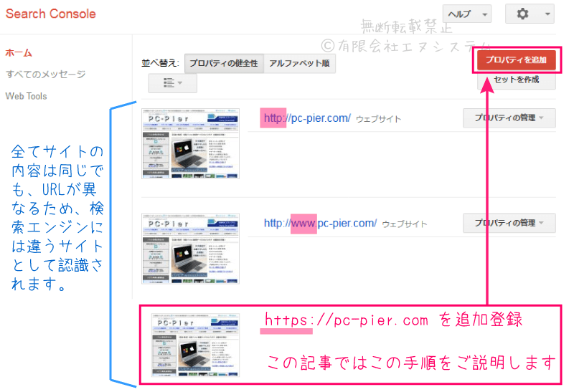Open Web Tools in the sidebar
The height and width of the screenshot is (392, 574).
pyautogui.click(x=26, y=96)
